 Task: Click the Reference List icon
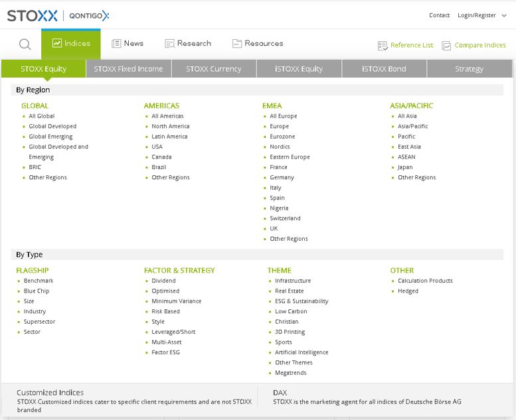pyautogui.click(x=383, y=46)
